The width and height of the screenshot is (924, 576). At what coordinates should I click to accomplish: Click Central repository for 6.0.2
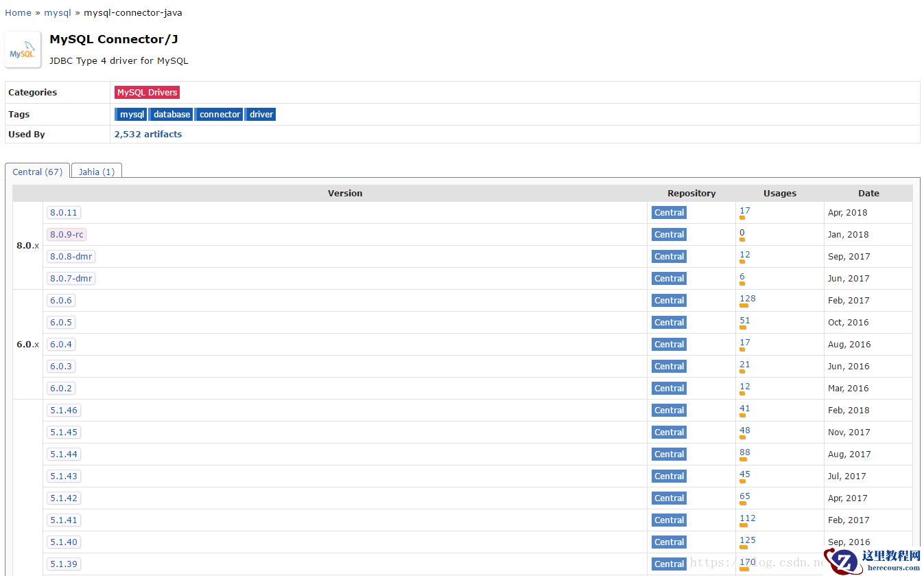669,388
